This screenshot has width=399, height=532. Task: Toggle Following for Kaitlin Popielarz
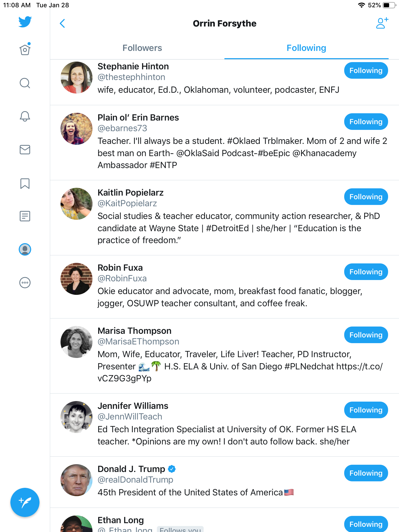coord(366,197)
